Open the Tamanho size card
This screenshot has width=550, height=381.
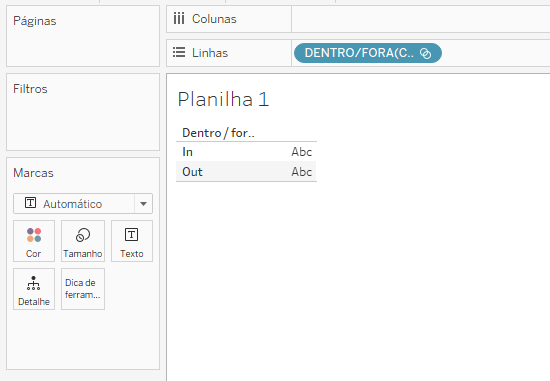pyautogui.click(x=83, y=241)
